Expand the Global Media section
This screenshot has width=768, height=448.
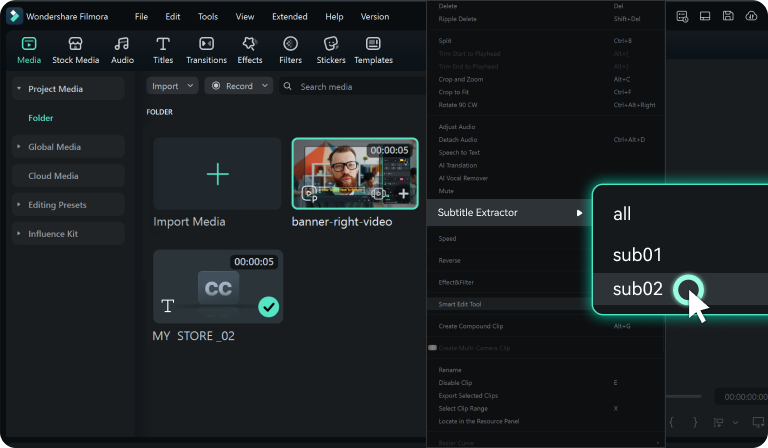pos(19,146)
